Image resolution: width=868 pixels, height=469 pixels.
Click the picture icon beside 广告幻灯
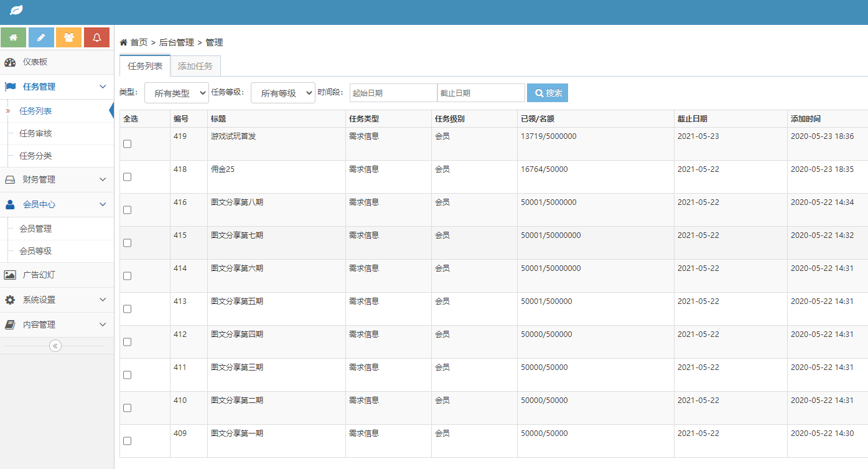(10, 275)
